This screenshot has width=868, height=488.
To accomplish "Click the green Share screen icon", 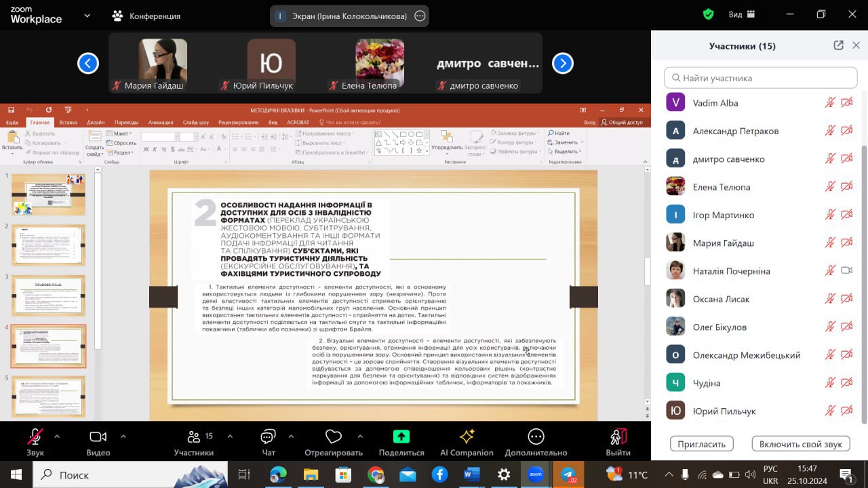I will pyautogui.click(x=401, y=437).
